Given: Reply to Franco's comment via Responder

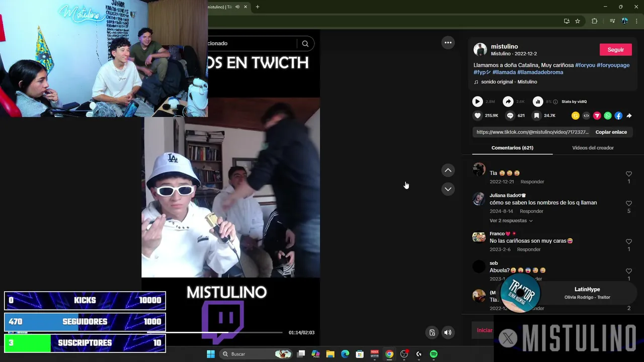Looking at the screenshot, I should tap(529, 250).
